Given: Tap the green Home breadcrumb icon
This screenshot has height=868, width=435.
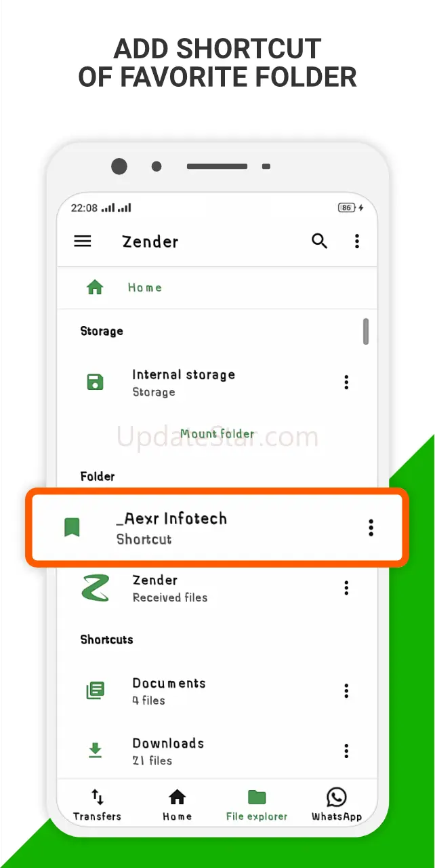Looking at the screenshot, I should tap(95, 288).
